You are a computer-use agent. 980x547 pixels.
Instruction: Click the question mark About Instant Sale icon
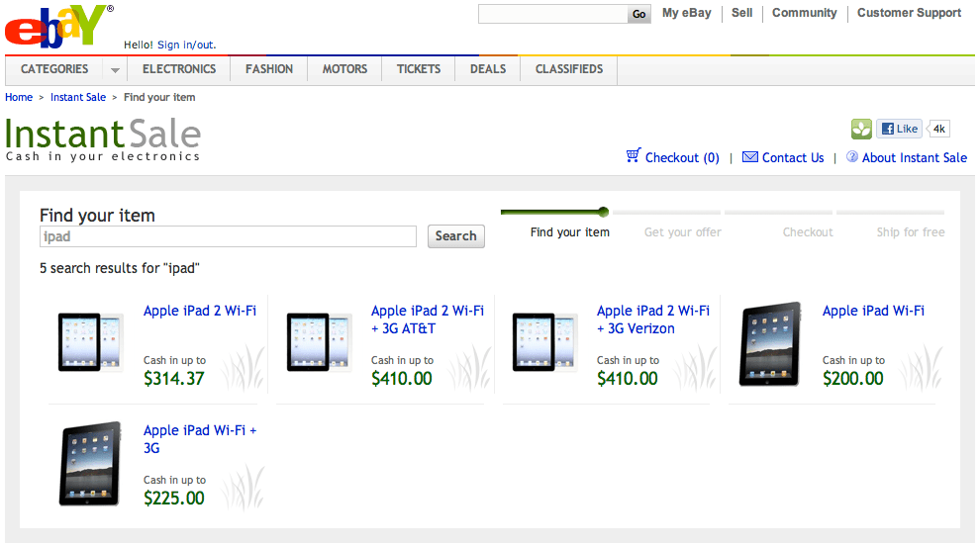tap(852, 156)
